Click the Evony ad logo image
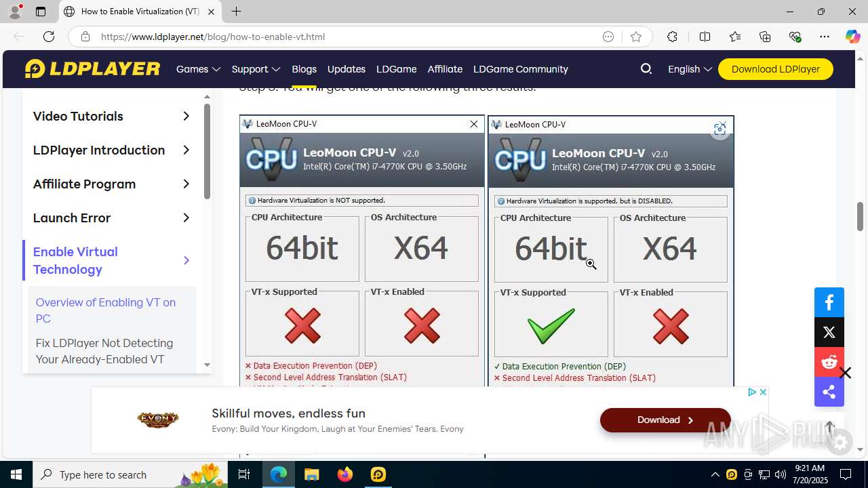This screenshot has height=488, width=868. 158,420
